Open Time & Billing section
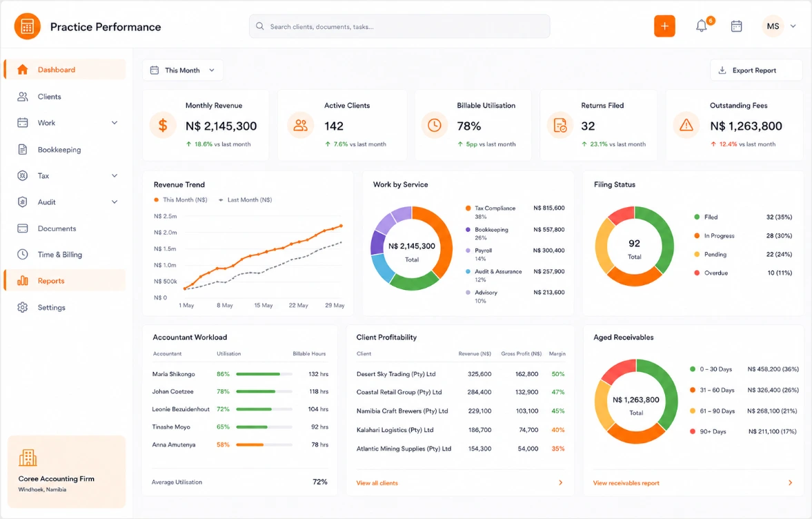Image resolution: width=812 pixels, height=519 pixels. point(66,254)
